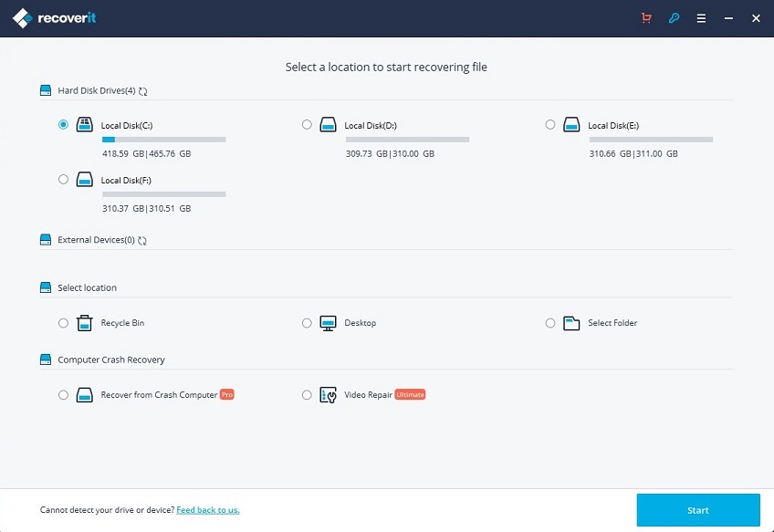Open the hamburger menu
Screen dimensions: 774x532
coord(701,18)
